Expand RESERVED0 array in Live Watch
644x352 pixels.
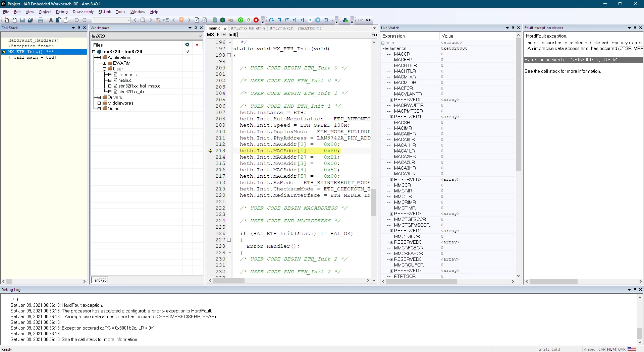tap(391, 100)
